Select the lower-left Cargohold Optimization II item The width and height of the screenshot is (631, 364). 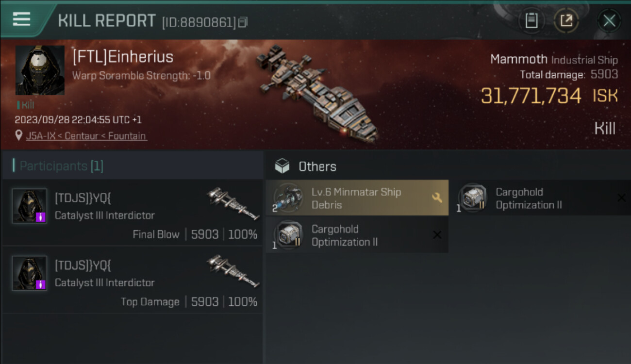pyautogui.click(x=357, y=235)
